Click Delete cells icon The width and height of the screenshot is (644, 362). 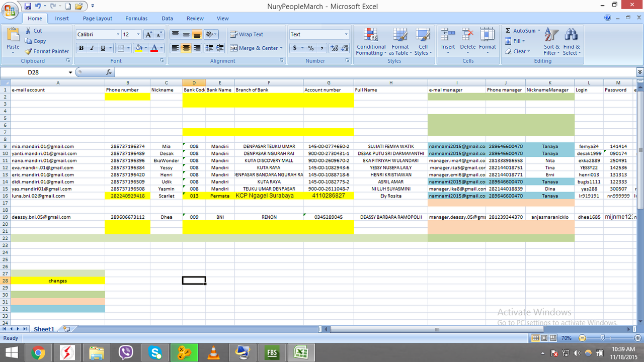click(467, 35)
